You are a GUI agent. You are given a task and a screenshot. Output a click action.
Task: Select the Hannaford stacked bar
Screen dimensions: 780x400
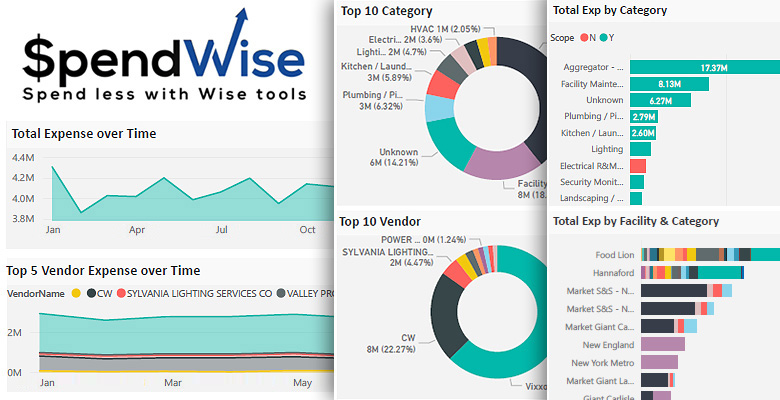click(x=692, y=272)
